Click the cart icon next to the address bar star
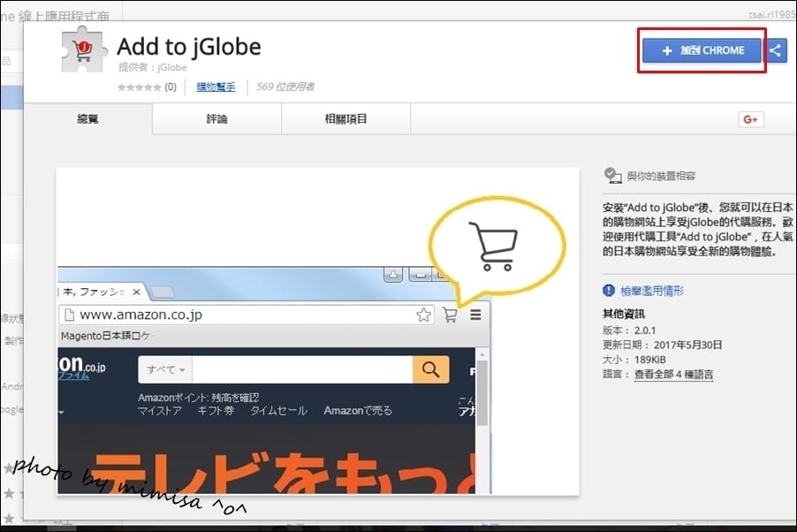This screenshot has width=797, height=532. point(449,315)
